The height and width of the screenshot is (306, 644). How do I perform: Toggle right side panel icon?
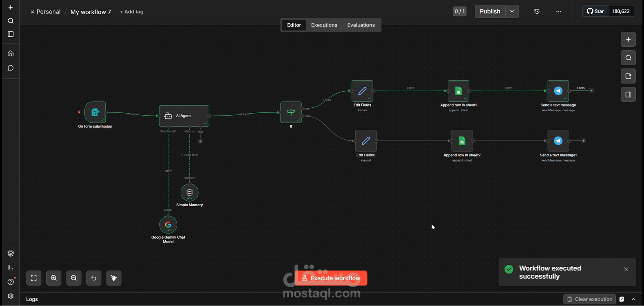click(x=628, y=95)
